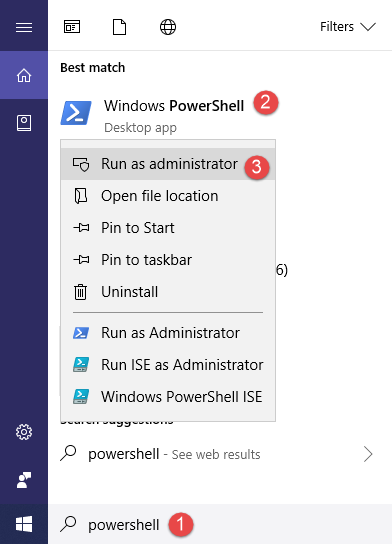The height and width of the screenshot is (544, 392).
Task: Select Open file location
Action: tap(168, 196)
